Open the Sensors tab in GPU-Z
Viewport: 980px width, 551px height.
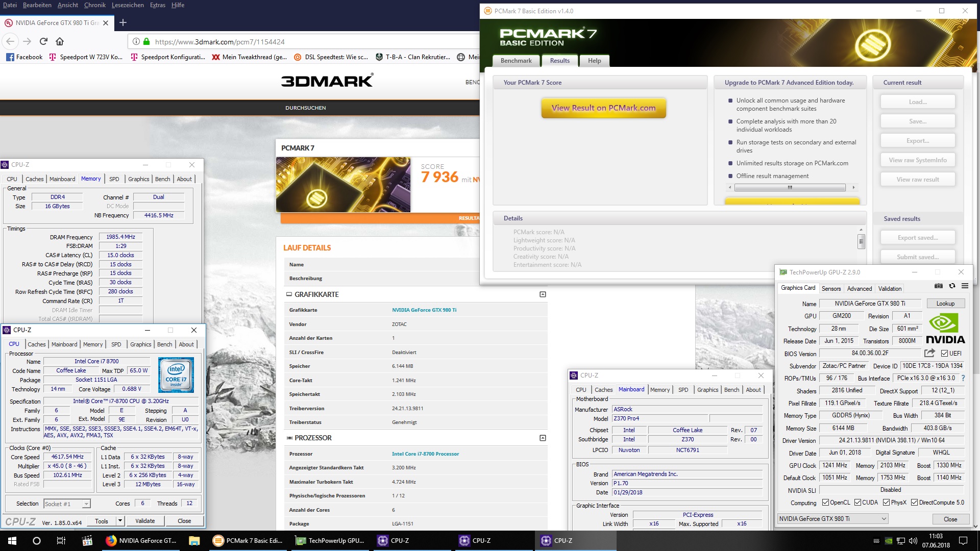(831, 288)
